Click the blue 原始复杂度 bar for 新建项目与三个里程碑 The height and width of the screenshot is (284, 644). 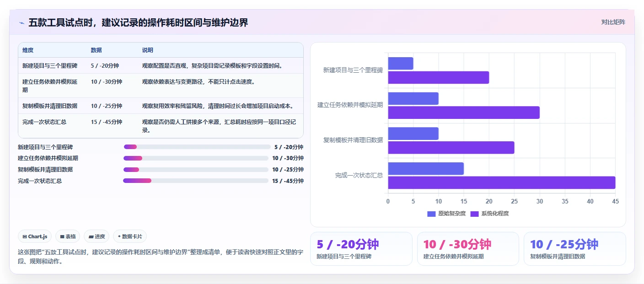pos(401,64)
